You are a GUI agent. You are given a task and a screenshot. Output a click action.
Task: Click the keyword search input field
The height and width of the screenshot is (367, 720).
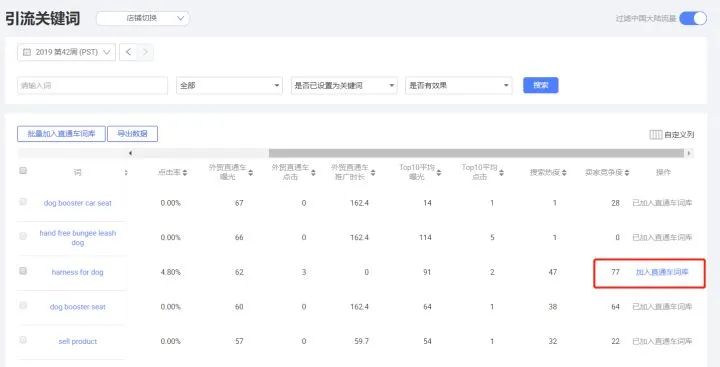(93, 85)
